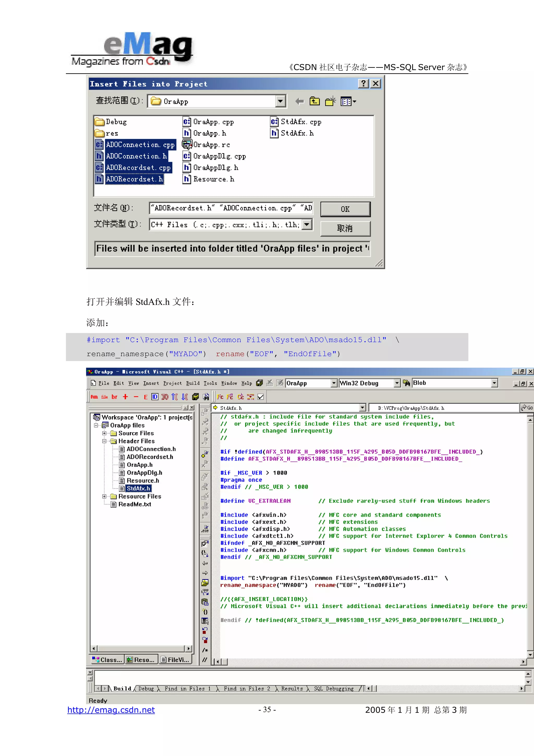Click the find binoculars icon next to Blob

pyautogui.click(x=407, y=383)
